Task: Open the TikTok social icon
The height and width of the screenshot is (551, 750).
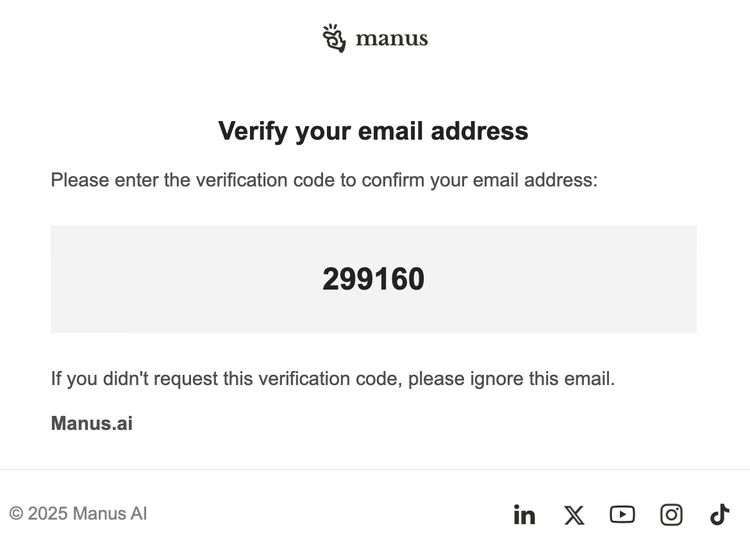Action: click(720, 514)
